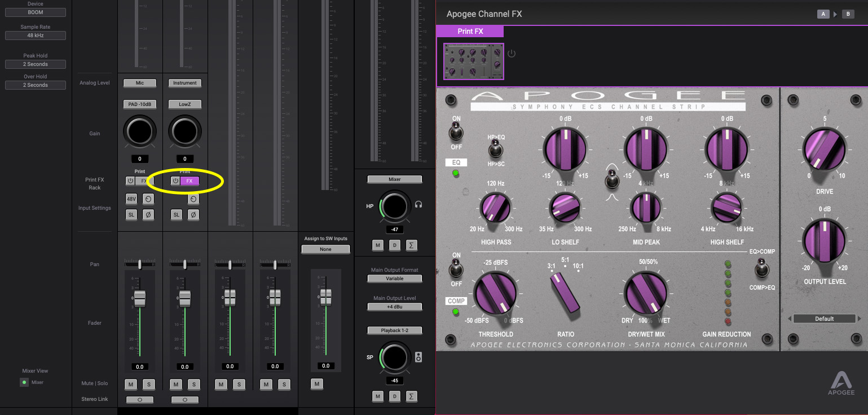Viewport: 868px width, 415px height.
Task: Switch to setting B
Action: click(848, 14)
